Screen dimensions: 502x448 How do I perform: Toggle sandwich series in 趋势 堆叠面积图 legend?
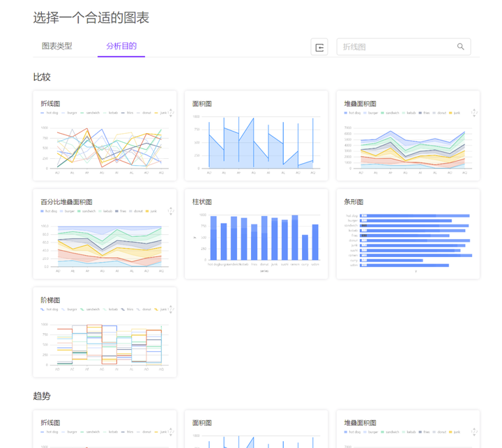coord(390,432)
